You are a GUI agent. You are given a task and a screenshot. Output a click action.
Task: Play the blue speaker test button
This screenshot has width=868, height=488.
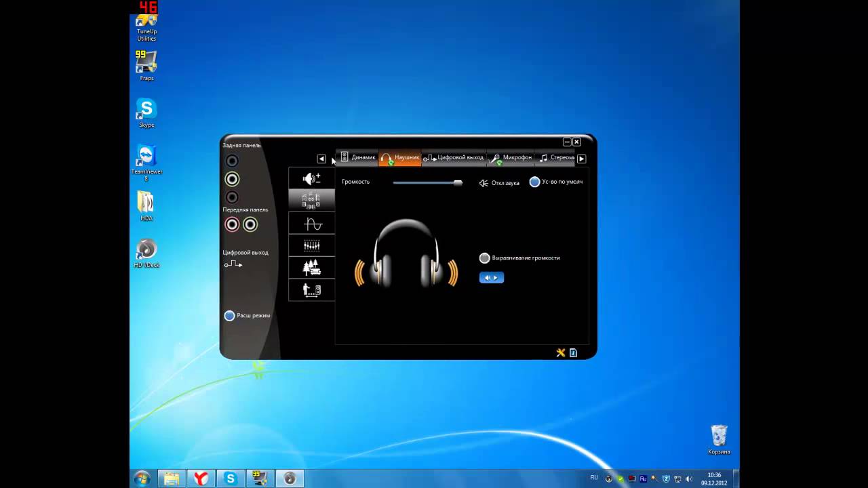pyautogui.click(x=492, y=277)
